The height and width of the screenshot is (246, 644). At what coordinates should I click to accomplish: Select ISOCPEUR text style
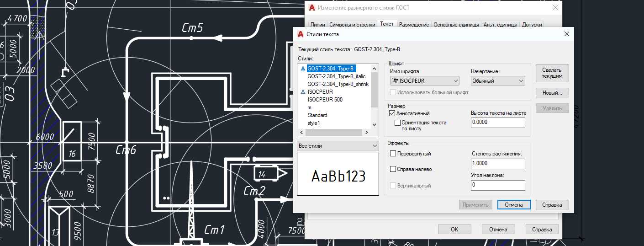click(320, 92)
